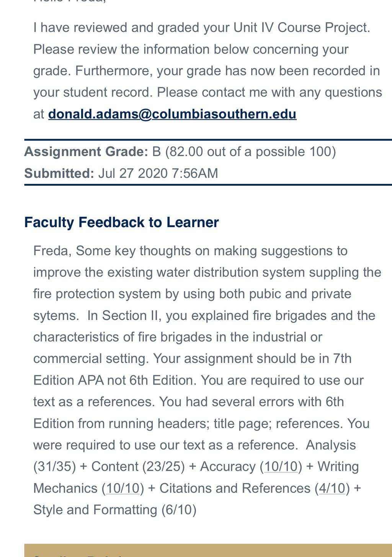The width and height of the screenshot is (392, 557).
Task: Tap the words In Section II
Action: (x=120, y=316)
